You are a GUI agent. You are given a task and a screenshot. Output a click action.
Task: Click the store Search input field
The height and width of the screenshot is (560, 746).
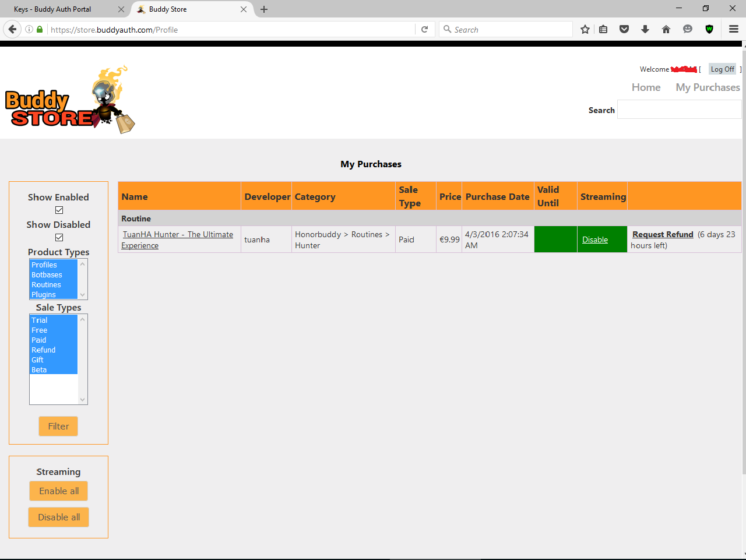pos(680,110)
